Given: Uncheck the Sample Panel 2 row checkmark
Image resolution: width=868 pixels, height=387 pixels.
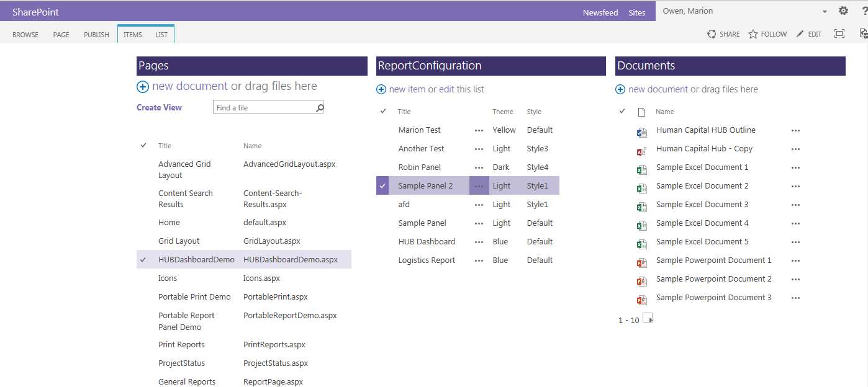Looking at the screenshot, I should tap(382, 186).
